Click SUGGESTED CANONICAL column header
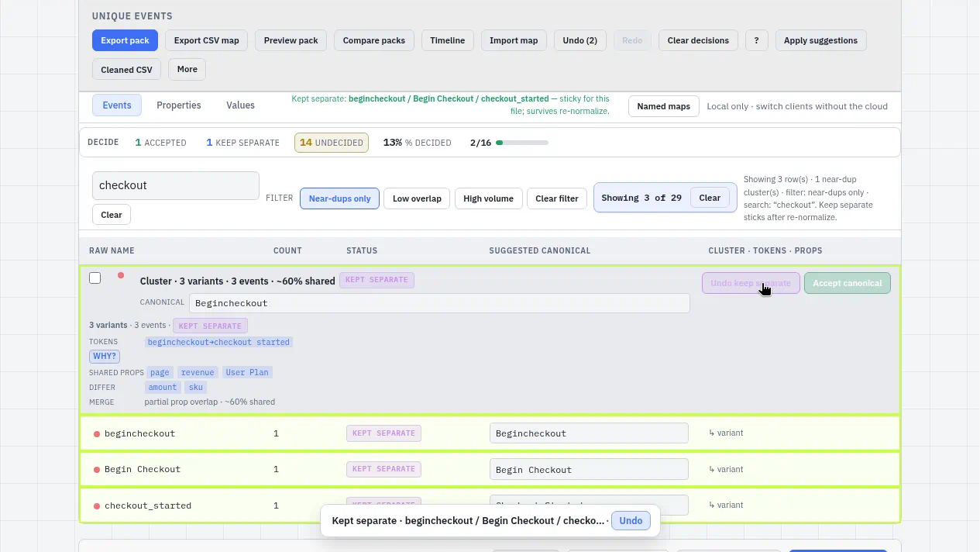The image size is (980, 552). click(540, 250)
